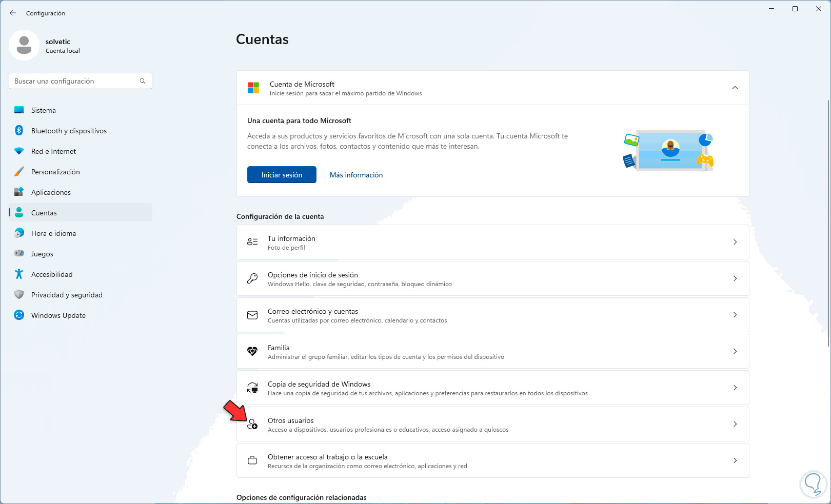Click the Hora e idioma clock icon
The image size is (831, 504).
[19, 233]
